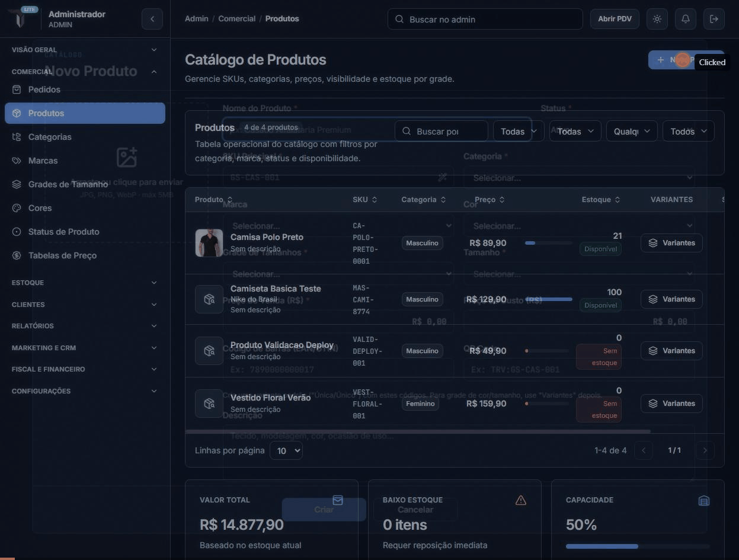The width and height of the screenshot is (739, 560).
Task: Sort the table by the Categoria column
Action: [x=424, y=200]
